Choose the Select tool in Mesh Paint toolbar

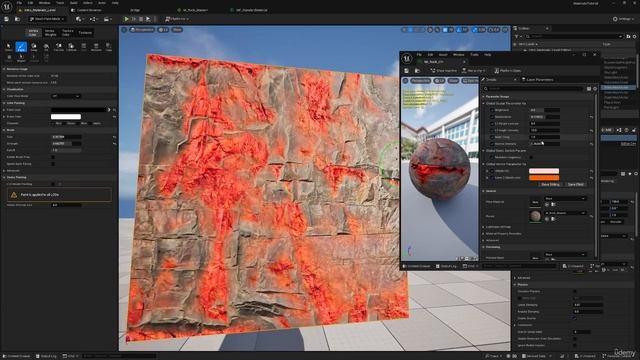coord(8,47)
